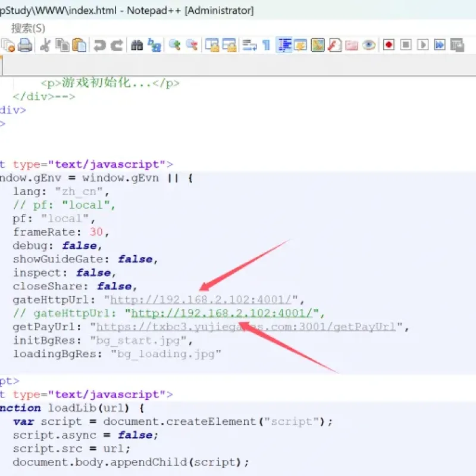Click the false value after closeShare
This screenshot has height=476, width=476.
[x=114, y=286]
